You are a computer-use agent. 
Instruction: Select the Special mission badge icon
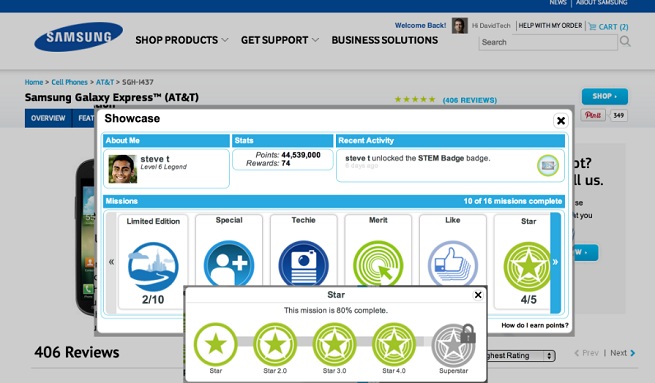click(x=229, y=264)
